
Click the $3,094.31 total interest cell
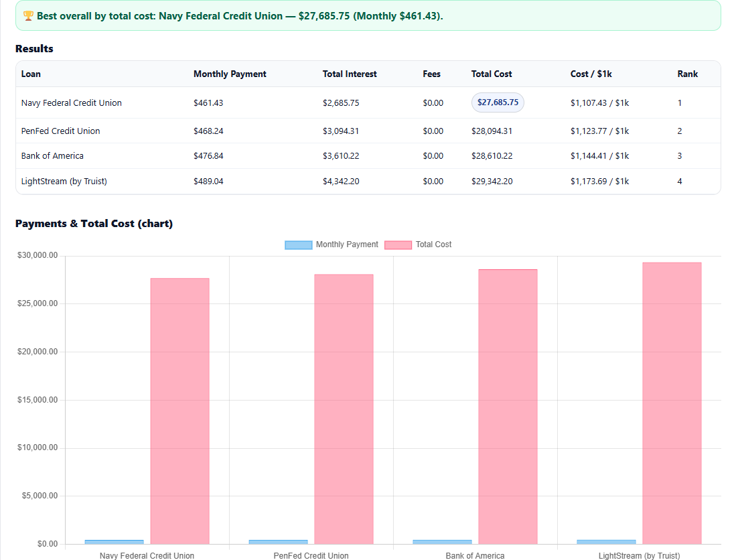click(341, 131)
